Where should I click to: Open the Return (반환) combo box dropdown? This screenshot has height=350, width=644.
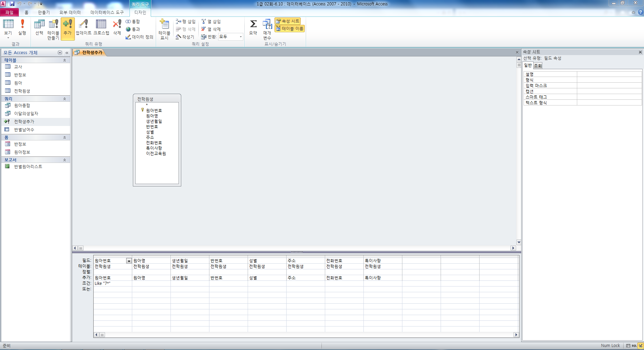tap(241, 37)
